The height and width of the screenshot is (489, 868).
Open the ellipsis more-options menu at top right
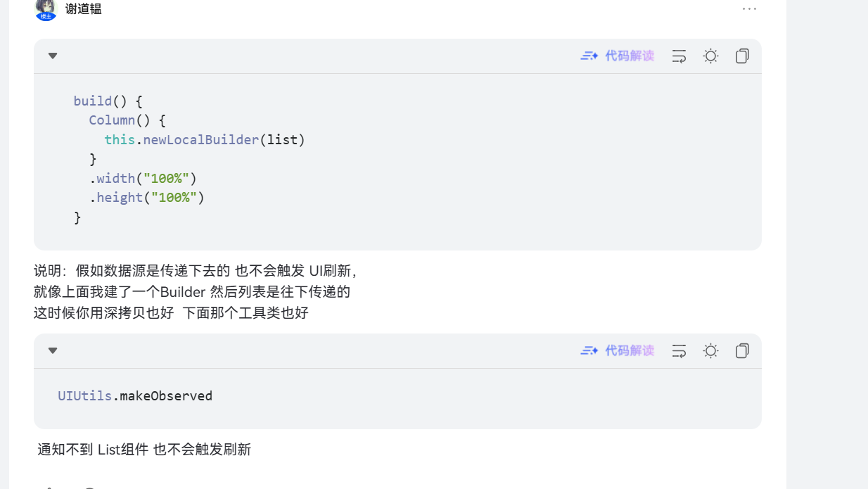pyautogui.click(x=749, y=8)
